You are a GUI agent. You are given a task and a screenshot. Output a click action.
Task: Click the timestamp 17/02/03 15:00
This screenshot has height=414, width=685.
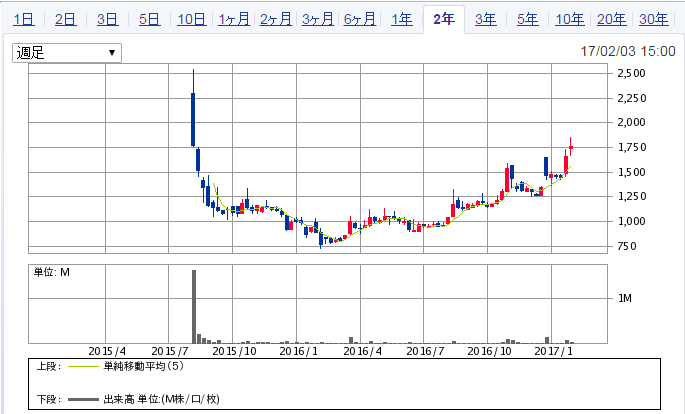pyautogui.click(x=628, y=51)
